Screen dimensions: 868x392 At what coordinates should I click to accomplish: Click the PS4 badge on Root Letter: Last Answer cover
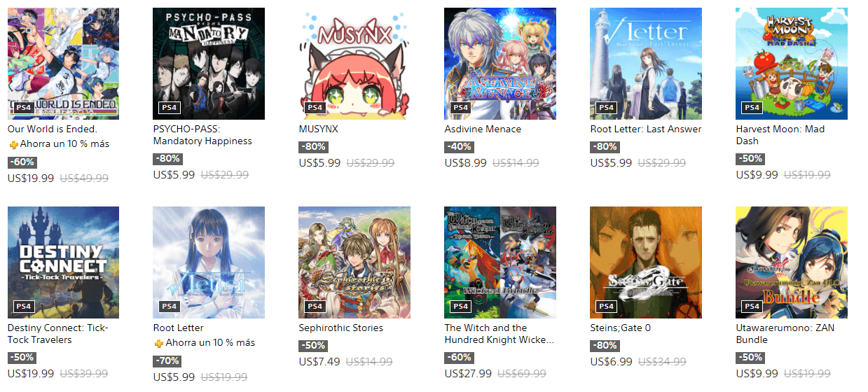606,108
